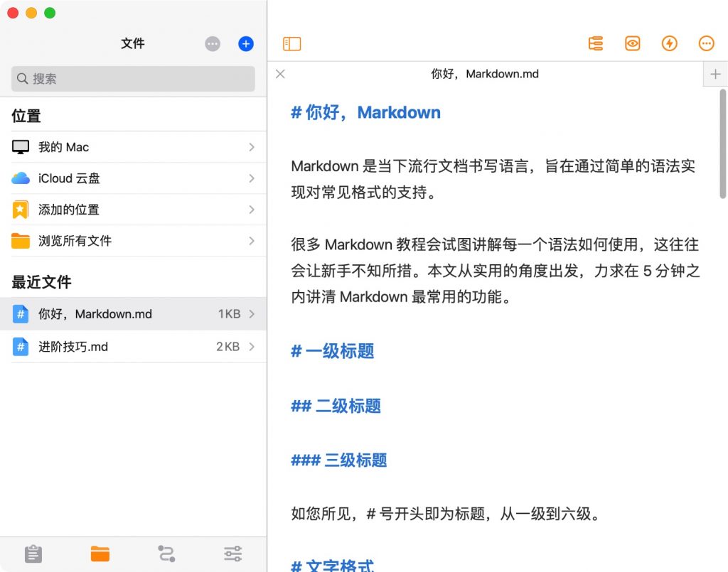Open the gray ellipsis files menu

pyautogui.click(x=213, y=44)
